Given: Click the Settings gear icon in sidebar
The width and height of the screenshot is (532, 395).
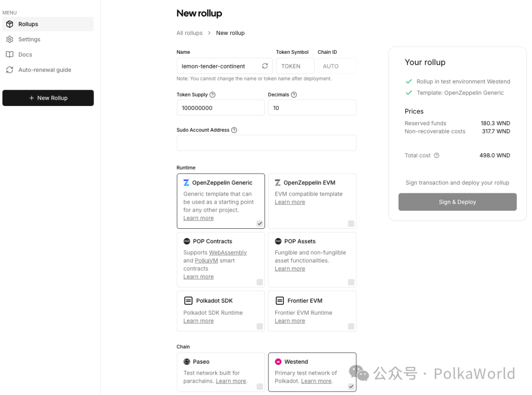Looking at the screenshot, I should pos(9,39).
